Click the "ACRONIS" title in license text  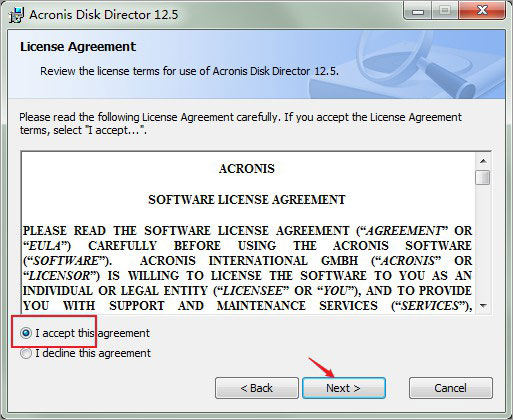247,169
